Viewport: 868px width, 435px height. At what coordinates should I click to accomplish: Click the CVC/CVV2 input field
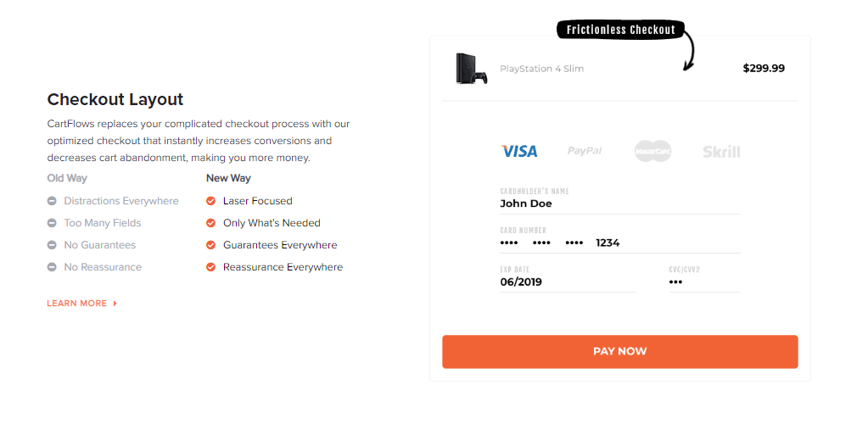704,282
